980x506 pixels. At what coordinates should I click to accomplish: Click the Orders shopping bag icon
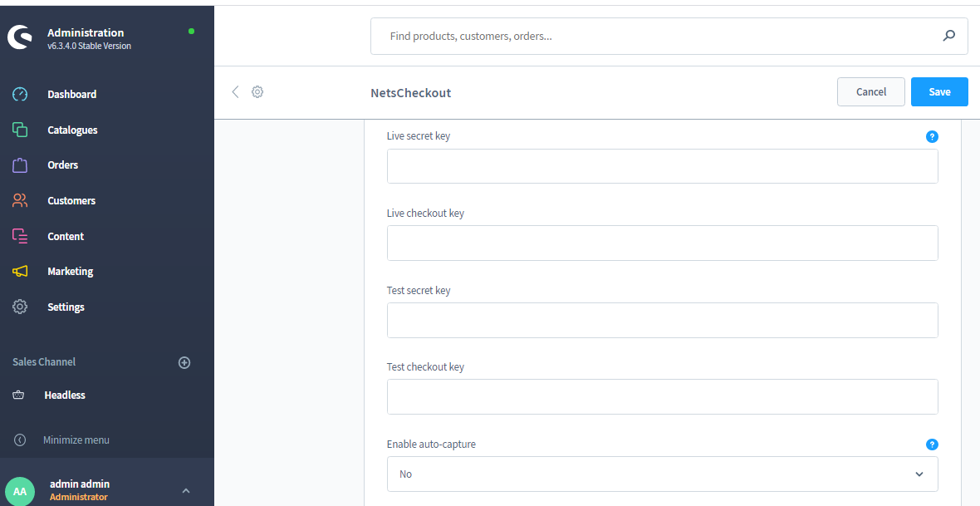pyautogui.click(x=20, y=165)
